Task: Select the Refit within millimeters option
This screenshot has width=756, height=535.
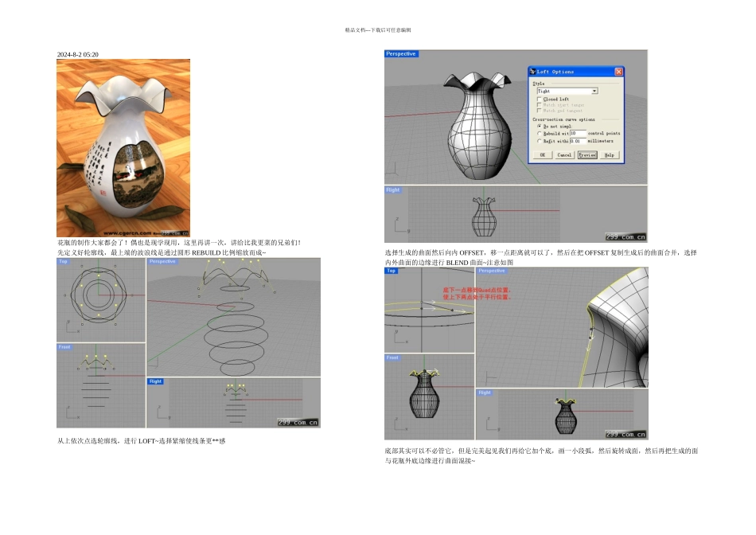Action: (x=539, y=141)
